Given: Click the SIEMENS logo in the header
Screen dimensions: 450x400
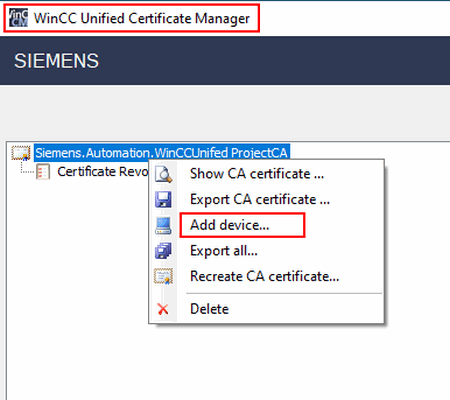Looking at the screenshot, I should (56, 61).
